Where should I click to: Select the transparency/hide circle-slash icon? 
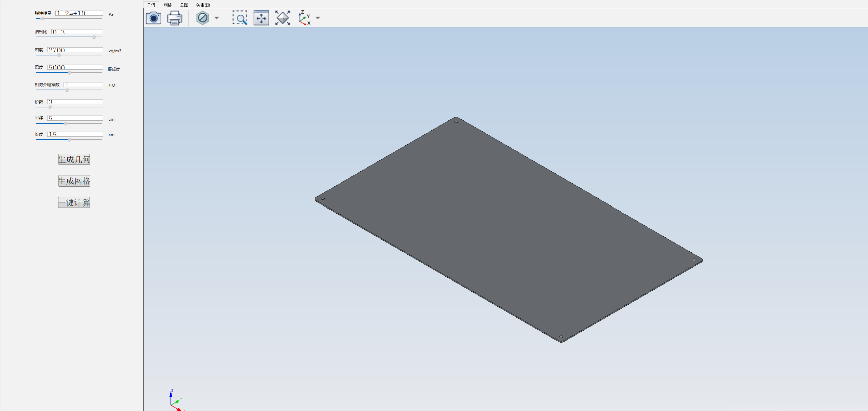203,18
